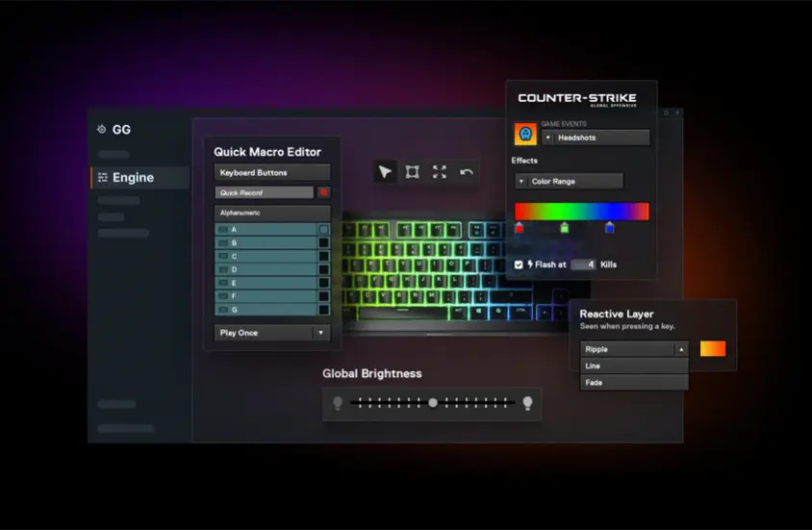Select the blue color stop marker

tap(610, 227)
